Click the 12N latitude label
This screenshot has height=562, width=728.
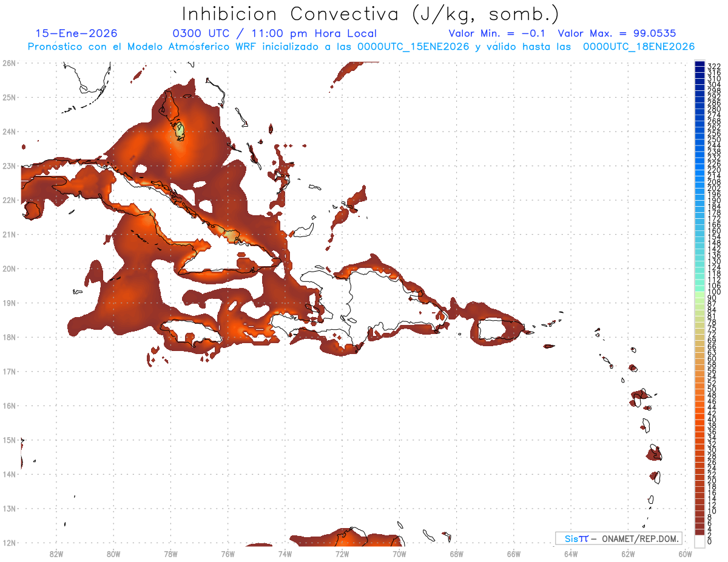[8, 543]
